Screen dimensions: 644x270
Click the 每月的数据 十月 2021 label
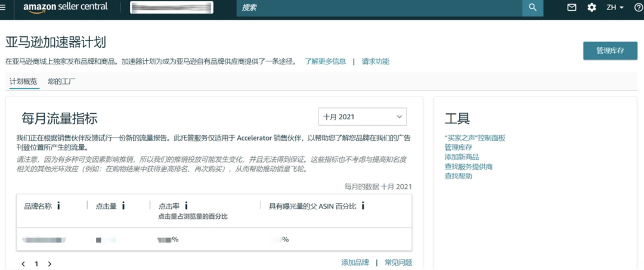[x=378, y=187]
